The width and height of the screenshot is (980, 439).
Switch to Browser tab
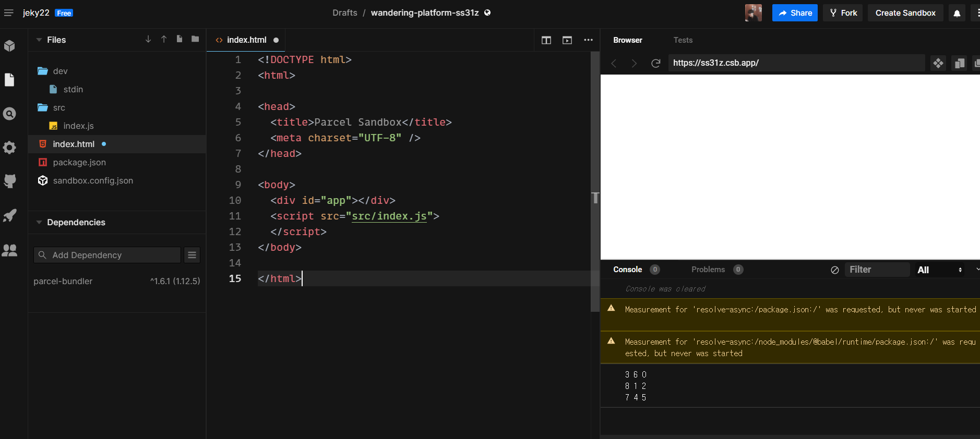627,40
